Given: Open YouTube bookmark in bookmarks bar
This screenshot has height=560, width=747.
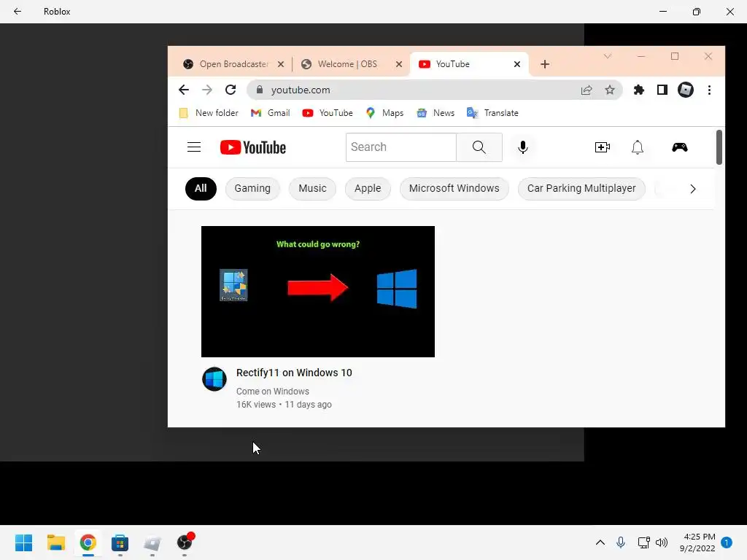Looking at the screenshot, I should pyautogui.click(x=328, y=113).
